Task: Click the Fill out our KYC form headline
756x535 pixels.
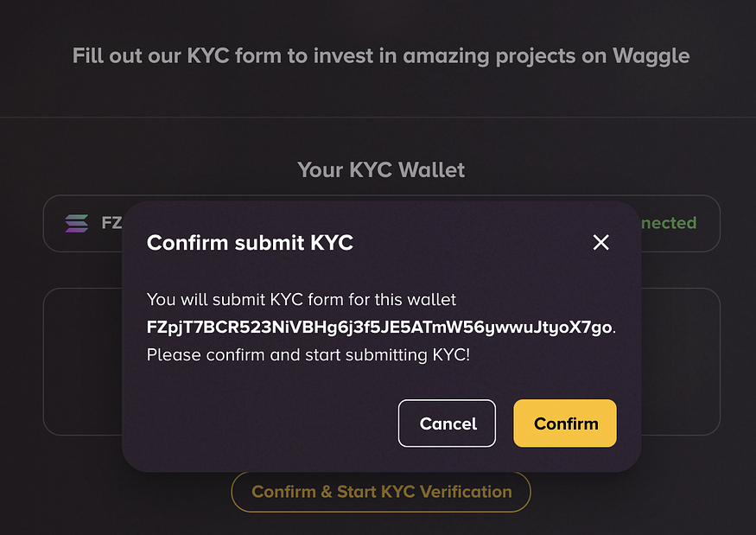Action: point(381,56)
